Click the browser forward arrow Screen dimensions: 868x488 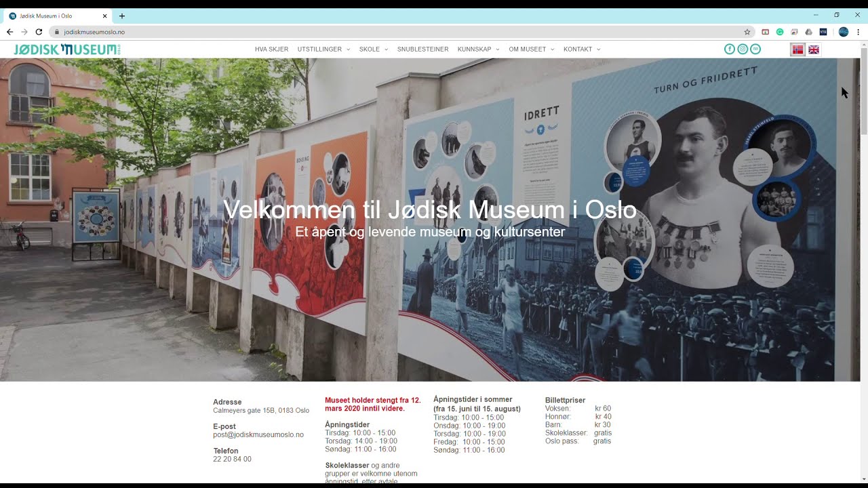24,32
